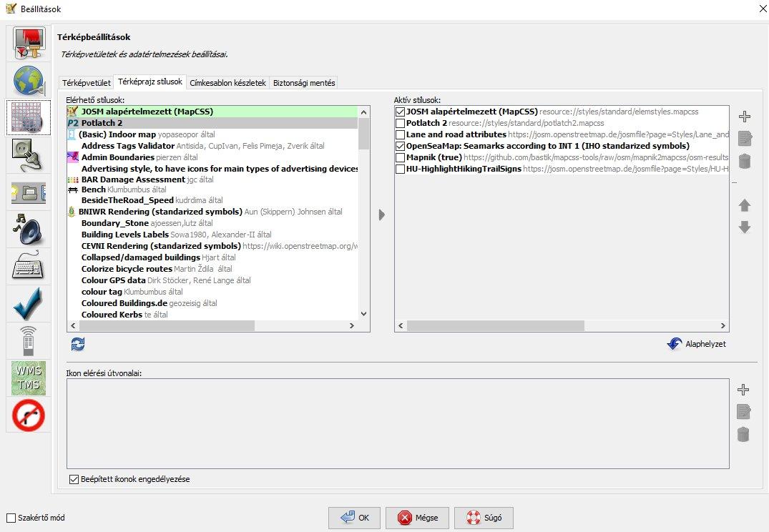Viewport: 769px width, 532px height.
Task: Click the left scroll arrow under available styles
Action: (x=73, y=325)
